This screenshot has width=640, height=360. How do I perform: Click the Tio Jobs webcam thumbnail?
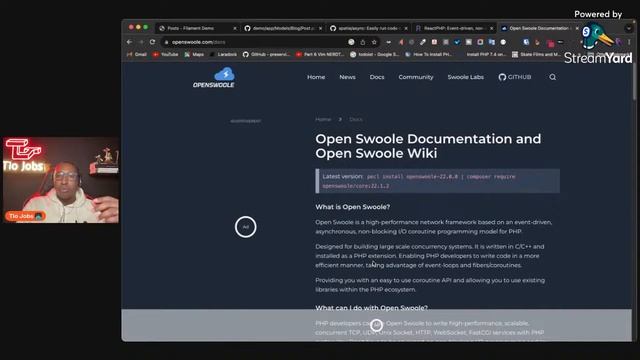point(61,180)
